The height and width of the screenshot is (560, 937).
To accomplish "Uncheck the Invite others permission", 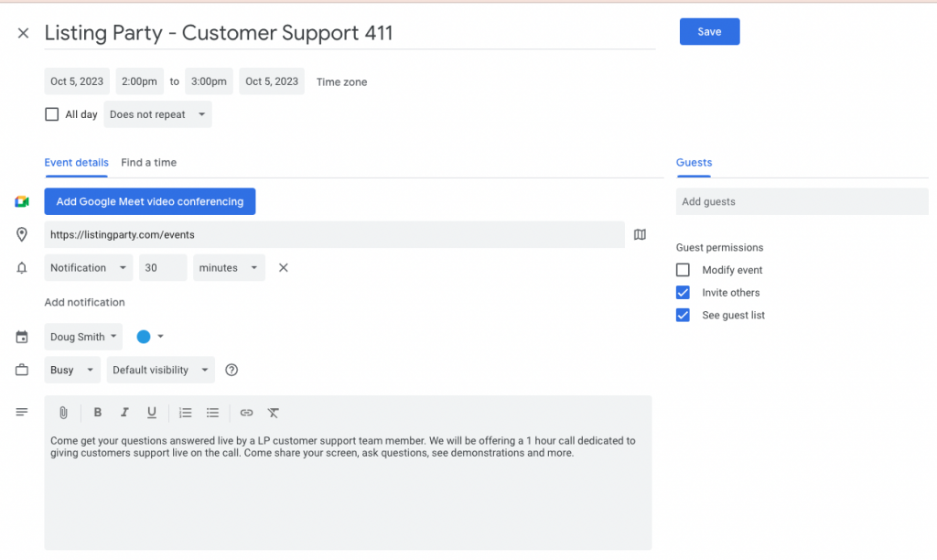I will 683,293.
